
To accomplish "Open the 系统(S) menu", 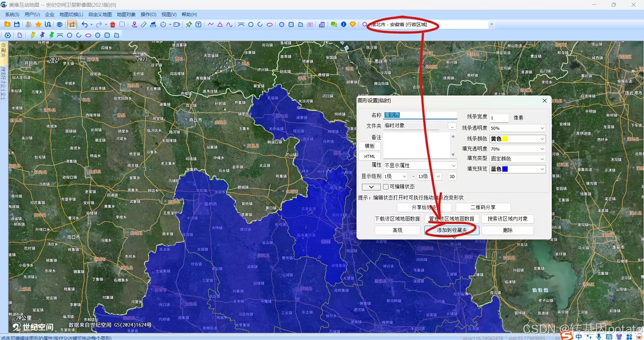I will click(12, 14).
